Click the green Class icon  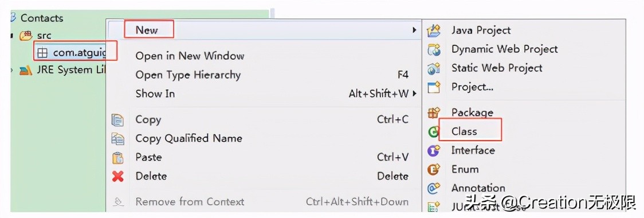coord(433,131)
